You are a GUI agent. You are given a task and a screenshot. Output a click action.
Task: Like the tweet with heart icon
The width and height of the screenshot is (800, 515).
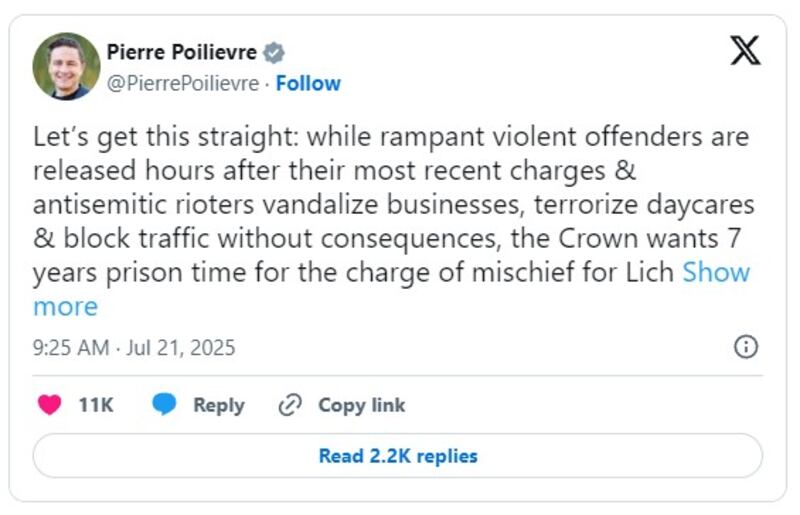point(49,405)
